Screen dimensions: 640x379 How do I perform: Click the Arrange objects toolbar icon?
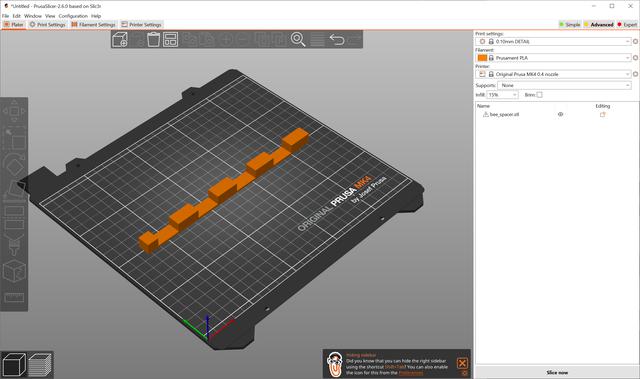[x=171, y=40]
